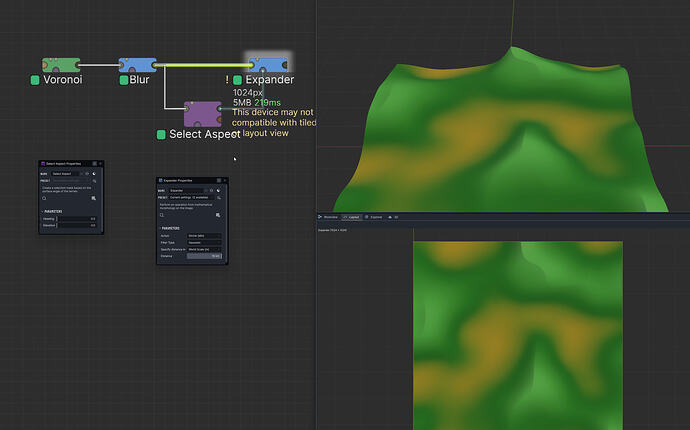Image resolution: width=690 pixels, height=430 pixels.
Task: Select the blue Blur node
Action: (137, 65)
